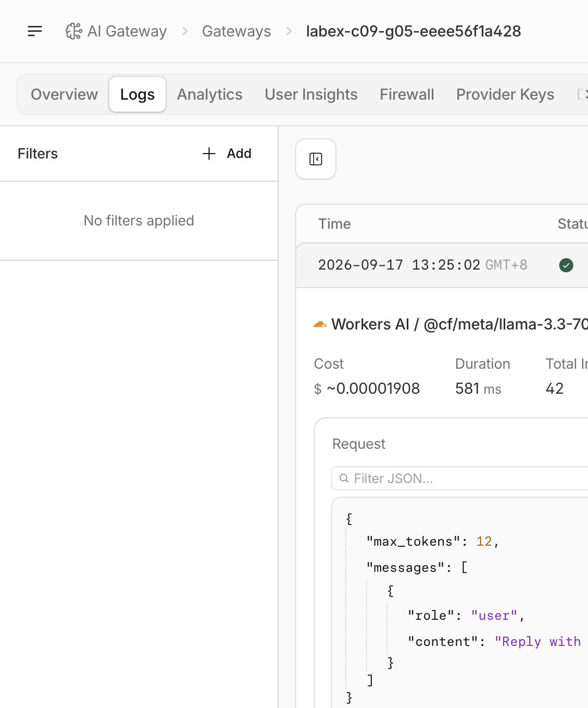The width and height of the screenshot is (588, 708).
Task: Click the No filters applied message
Action: pyautogui.click(x=139, y=221)
